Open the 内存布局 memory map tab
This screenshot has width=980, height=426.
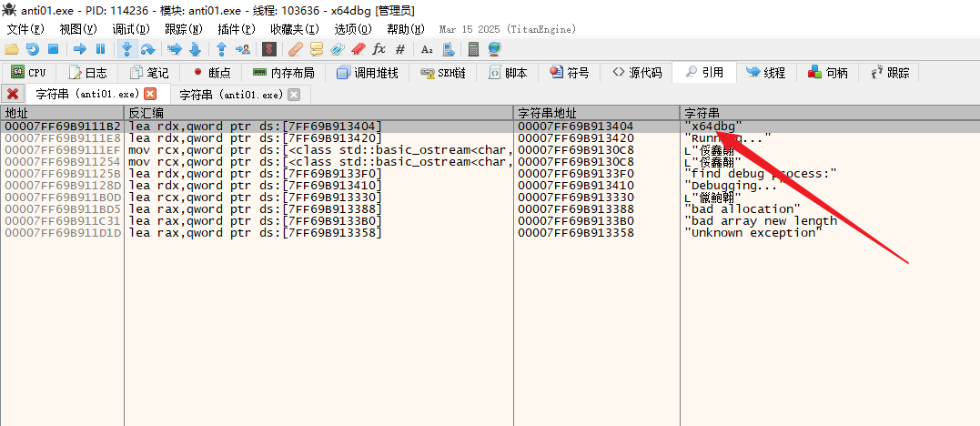coord(283,73)
